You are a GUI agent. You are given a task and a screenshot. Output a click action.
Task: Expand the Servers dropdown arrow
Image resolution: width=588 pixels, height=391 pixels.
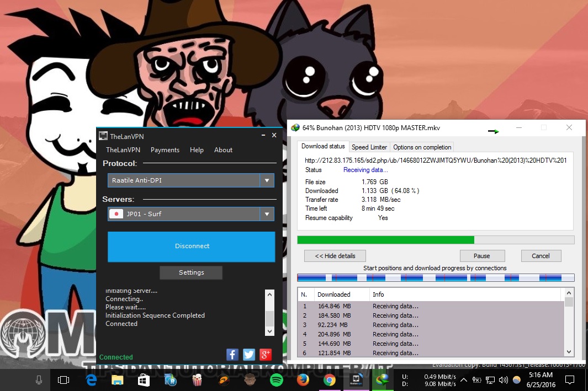coord(267,214)
